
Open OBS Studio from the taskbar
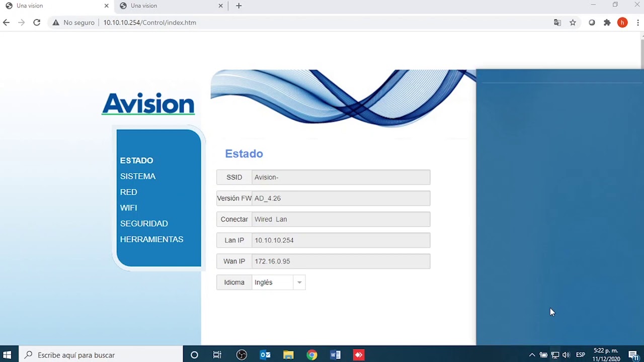242,355
